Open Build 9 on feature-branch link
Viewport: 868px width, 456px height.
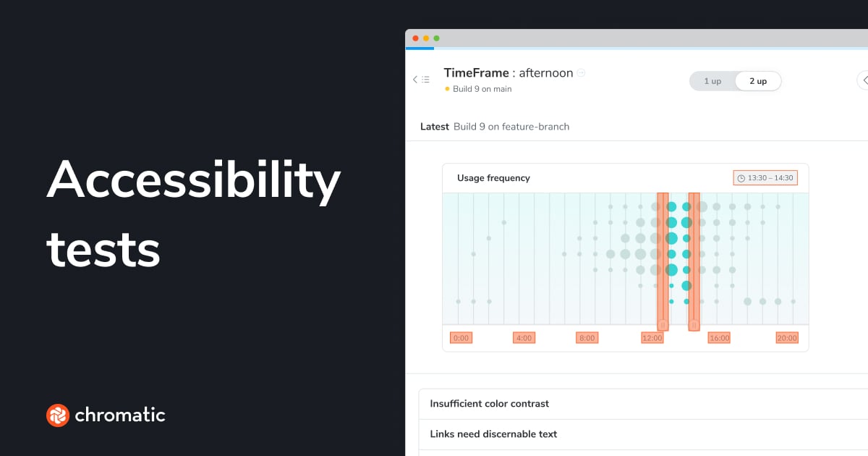[511, 127]
